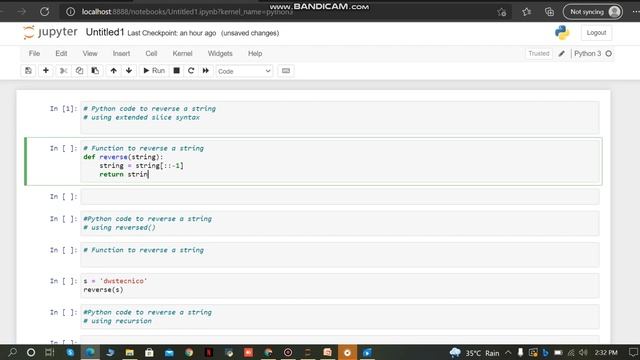Open the weather 35°C Rain widget
The width and height of the screenshot is (640, 360).
click(474, 353)
